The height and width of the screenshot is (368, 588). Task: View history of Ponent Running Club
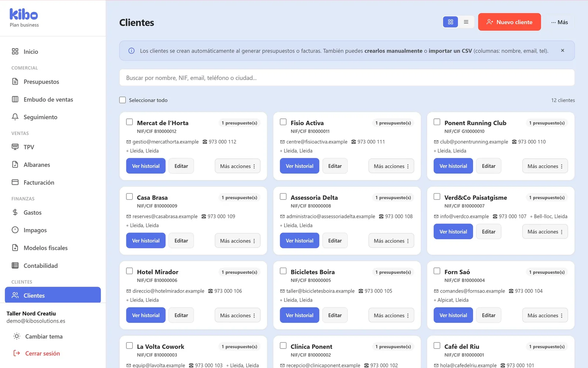click(x=453, y=166)
